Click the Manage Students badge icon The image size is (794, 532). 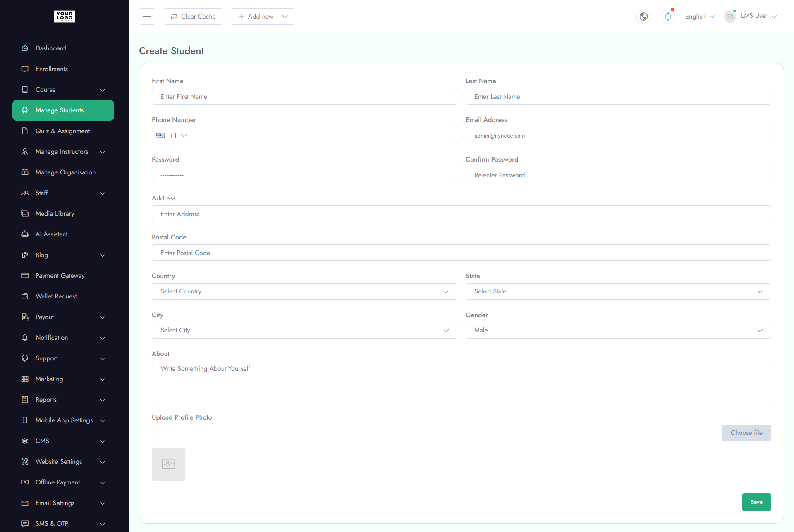pos(25,110)
